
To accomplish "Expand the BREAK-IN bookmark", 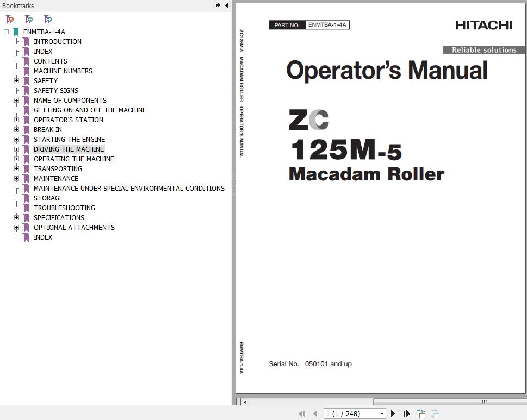I will pos(16,130).
